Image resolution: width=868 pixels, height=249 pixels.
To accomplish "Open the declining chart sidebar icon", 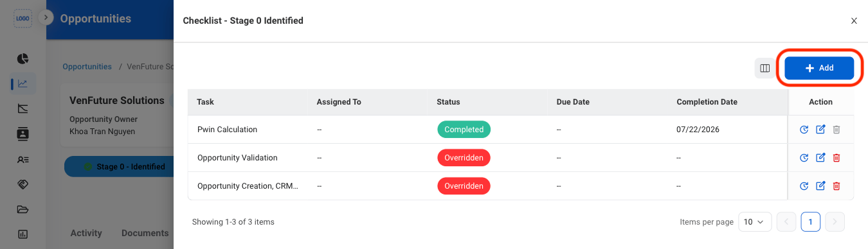I will click(23, 108).
